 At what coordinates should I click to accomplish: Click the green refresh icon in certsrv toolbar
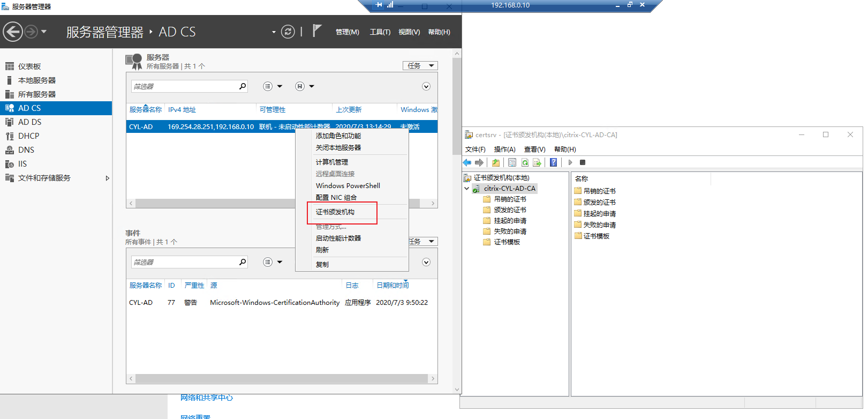pos(525,162)
